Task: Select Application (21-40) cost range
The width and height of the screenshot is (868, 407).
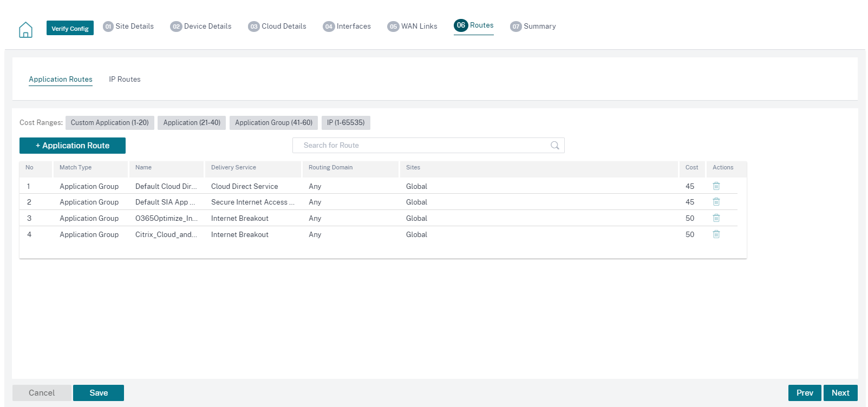Action: pyautogui.click(x=192, y=123)
